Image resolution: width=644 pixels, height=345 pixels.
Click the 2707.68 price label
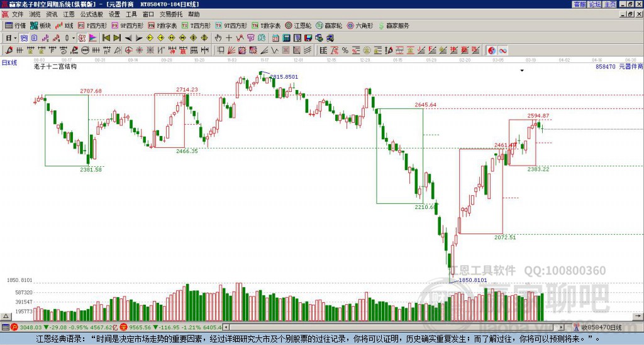(x=91, y=91)
